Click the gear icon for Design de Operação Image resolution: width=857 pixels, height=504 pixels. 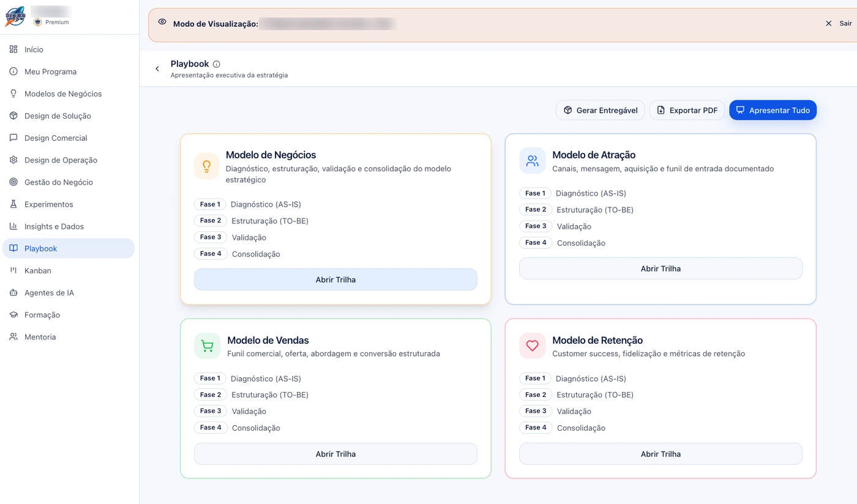pyautogui.click(x=13, y=160)
